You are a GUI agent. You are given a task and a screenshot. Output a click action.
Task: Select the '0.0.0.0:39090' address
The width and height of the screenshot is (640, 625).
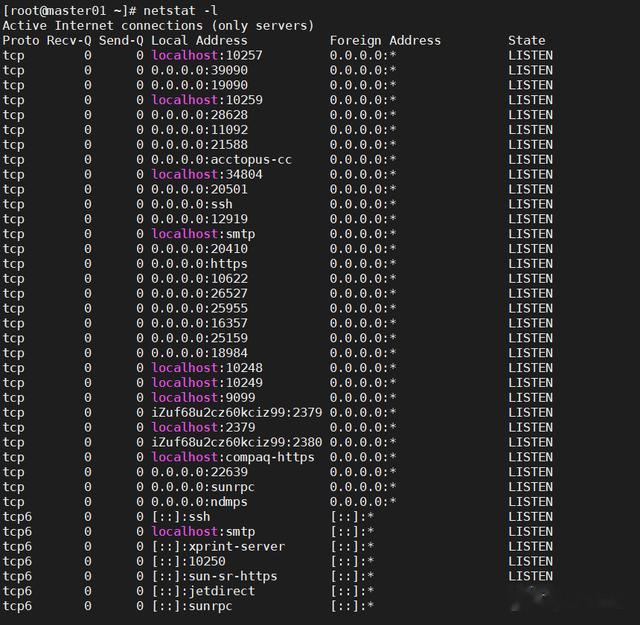pyautogui.click(x=199, y=70)
